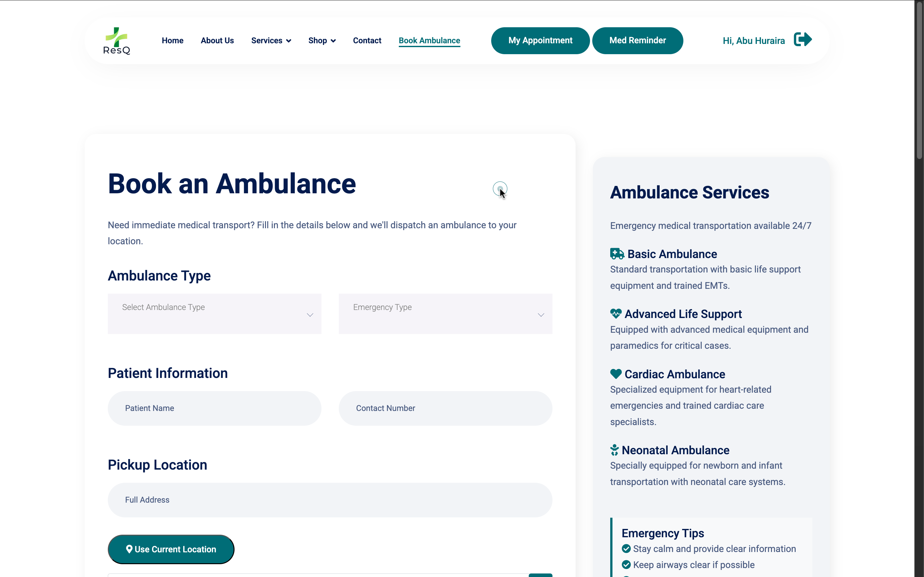Click the Cardiac Ambulance heart icon

(x=615, y=373)
